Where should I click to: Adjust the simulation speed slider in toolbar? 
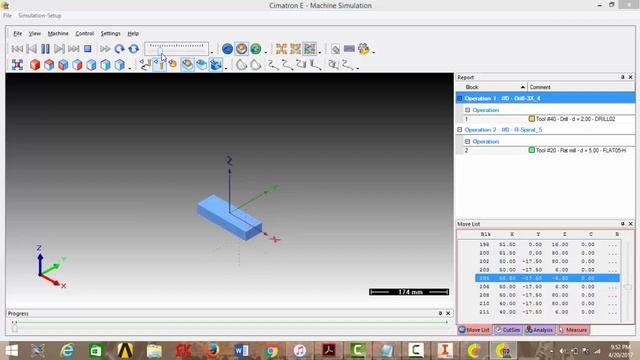point(176,49)
